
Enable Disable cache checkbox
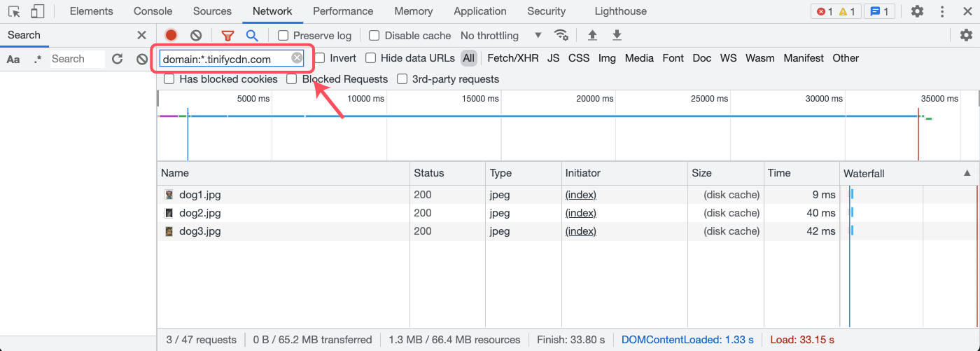point(374,35)
